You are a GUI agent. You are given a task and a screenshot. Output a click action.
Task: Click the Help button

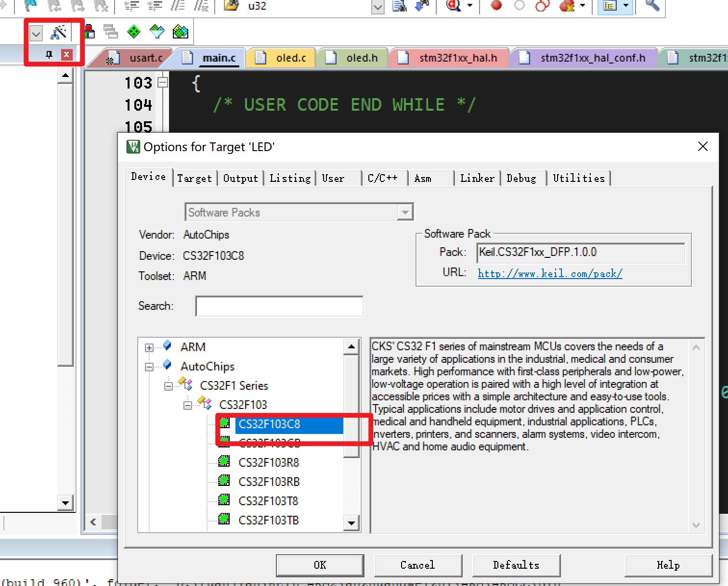668,565
